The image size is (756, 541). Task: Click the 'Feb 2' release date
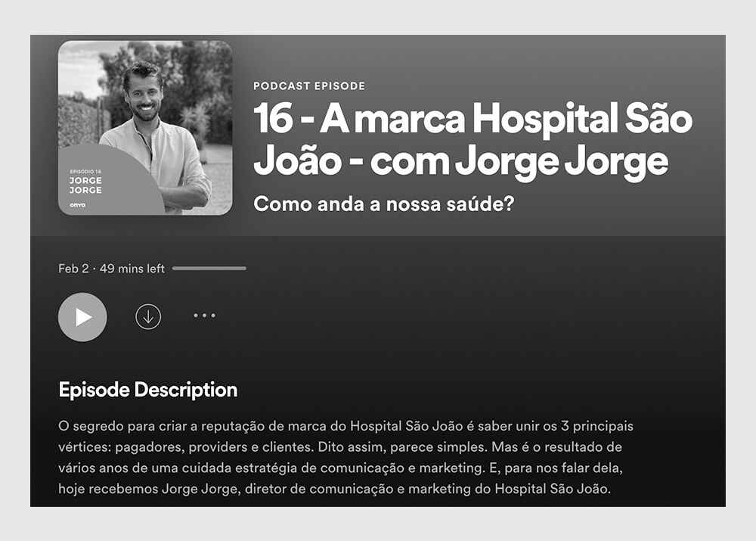[73, 269]
